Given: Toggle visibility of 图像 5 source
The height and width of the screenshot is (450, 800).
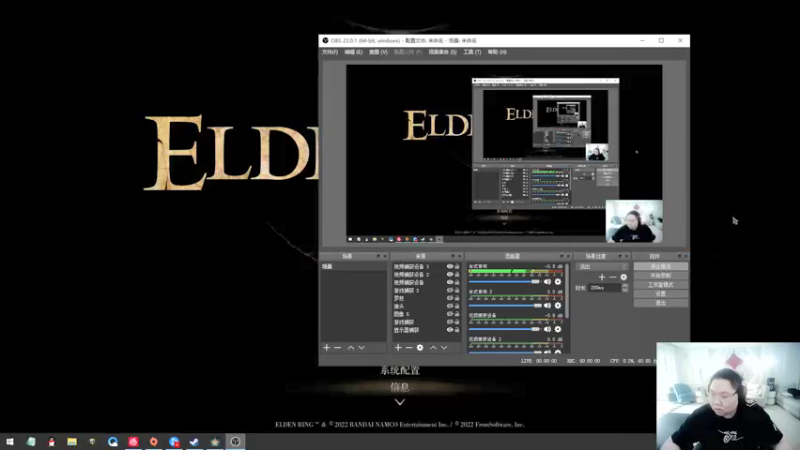Looking at the screenshot, I should (449, 314).
